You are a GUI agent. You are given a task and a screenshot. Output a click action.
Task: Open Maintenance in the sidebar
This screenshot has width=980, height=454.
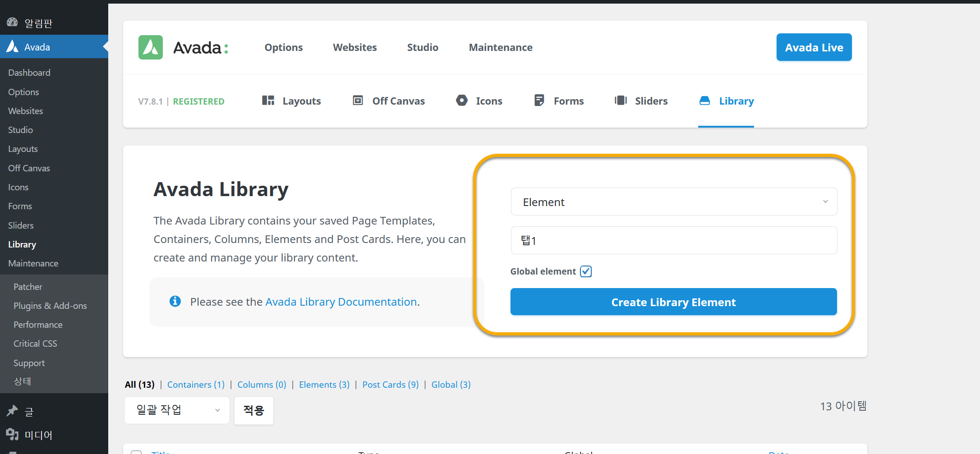(33, 263)
